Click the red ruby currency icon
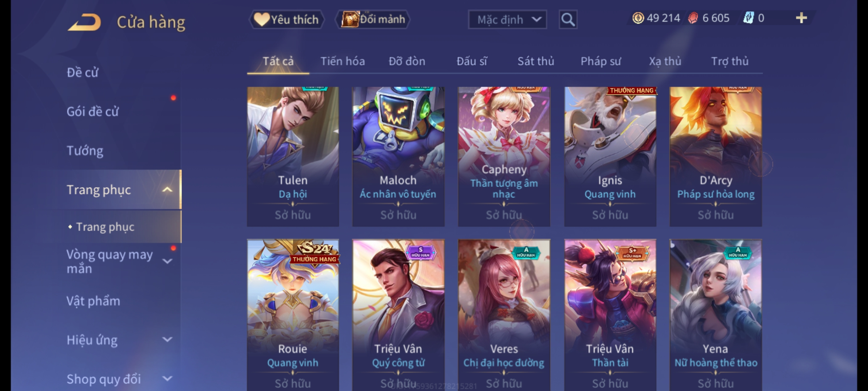 point(693,18)
